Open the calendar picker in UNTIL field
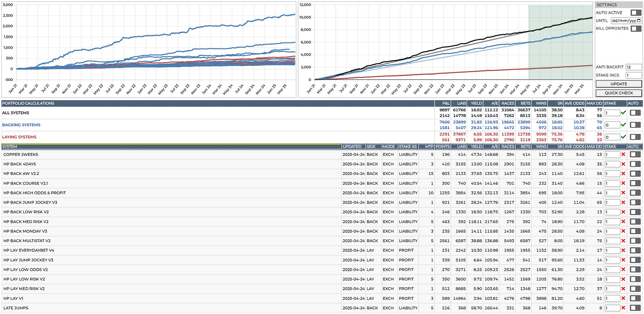This screenshot has height=314, width=644. [639, 20]
